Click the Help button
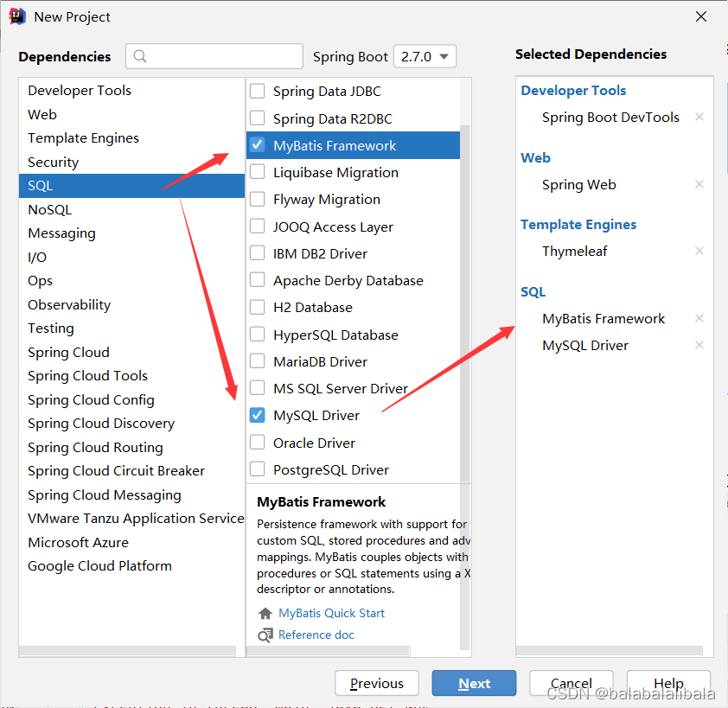The height and width of the screenshot is (708, 728). click(668, 683)
